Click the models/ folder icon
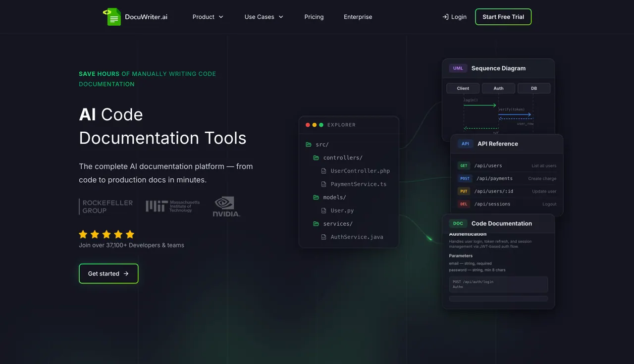The height and width of the screenshot is (364, 634). coord(316,198)
